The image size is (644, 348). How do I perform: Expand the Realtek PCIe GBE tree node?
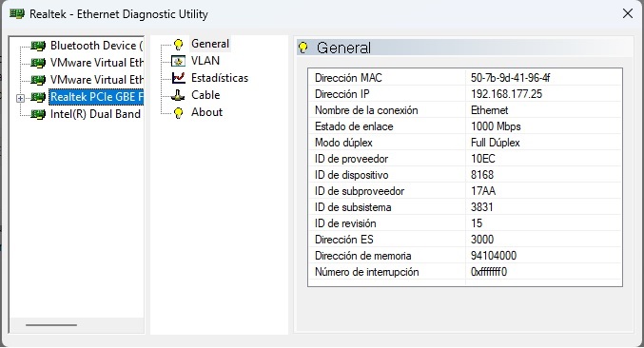(x=20, y=98)
